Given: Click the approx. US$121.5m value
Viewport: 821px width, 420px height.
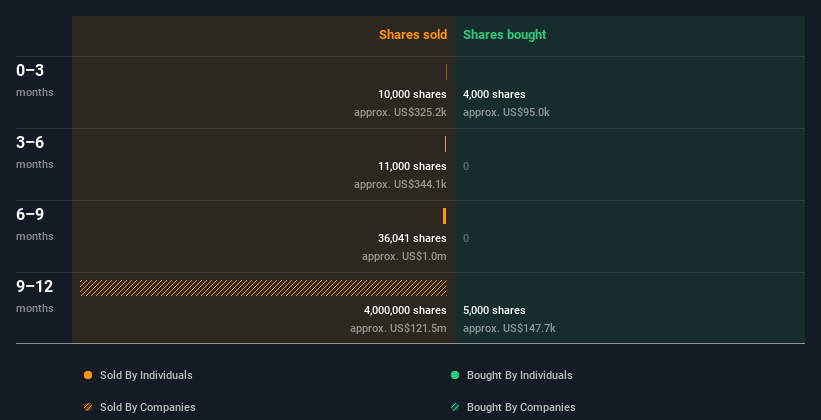Looking at the screenshot, I should point(398,328).
